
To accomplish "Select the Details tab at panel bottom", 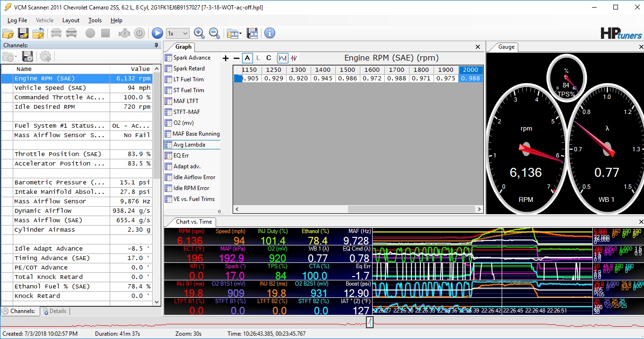I will 54,311.
